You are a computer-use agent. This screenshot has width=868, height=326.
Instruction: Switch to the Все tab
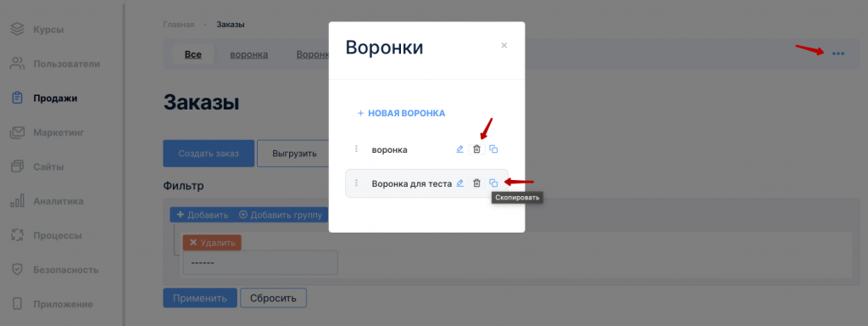pyautogui.click(x=192, y=54)
